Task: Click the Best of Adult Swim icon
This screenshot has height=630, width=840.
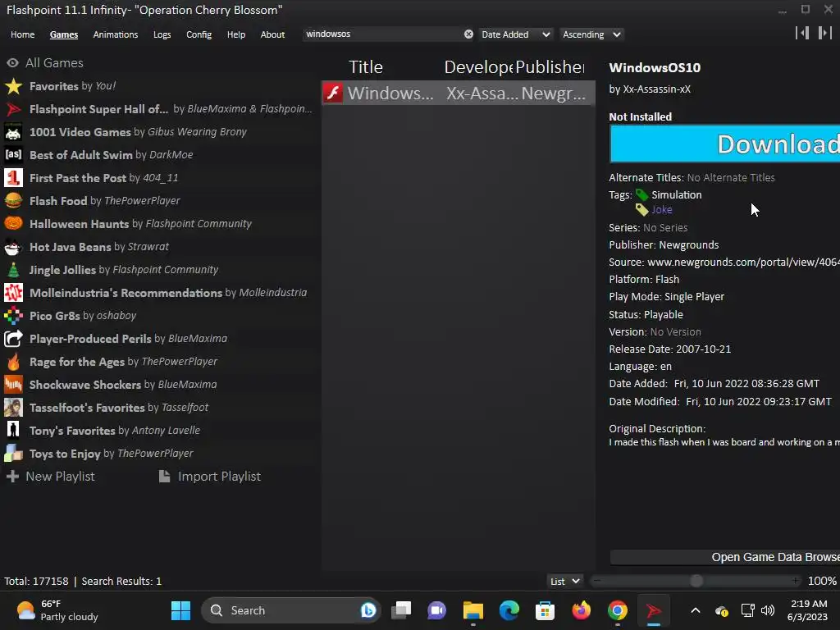Action: [13, 155]
